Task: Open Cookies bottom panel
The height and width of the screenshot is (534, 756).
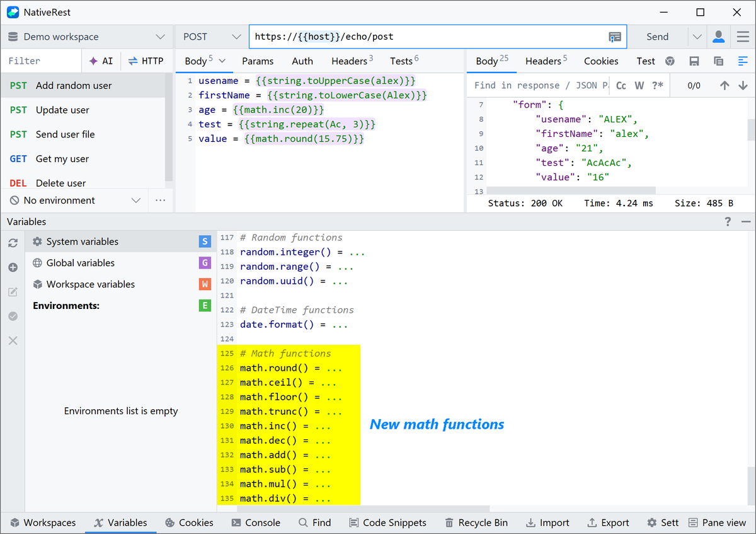Action: (x=189, y=523)
